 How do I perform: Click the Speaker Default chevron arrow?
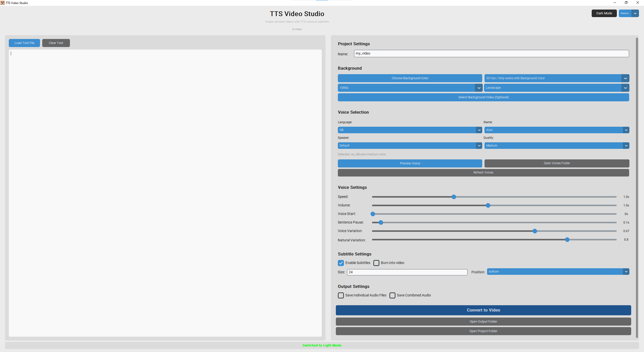(479, 146)
